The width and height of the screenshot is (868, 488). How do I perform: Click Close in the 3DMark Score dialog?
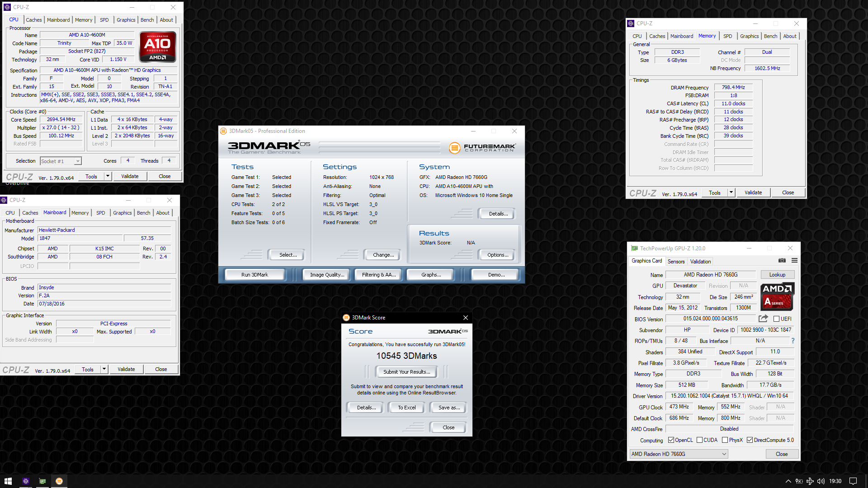[448, 427]
